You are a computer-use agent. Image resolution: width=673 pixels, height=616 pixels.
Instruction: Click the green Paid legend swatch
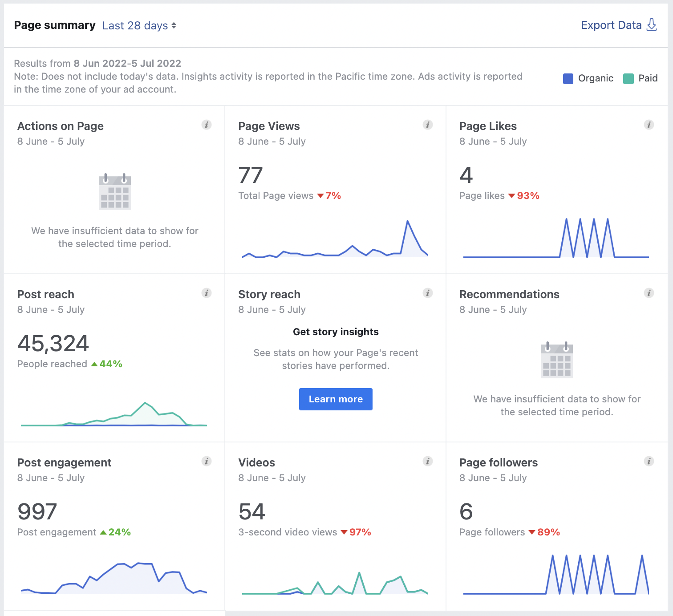pyautogui.click(x=628, y=79)
